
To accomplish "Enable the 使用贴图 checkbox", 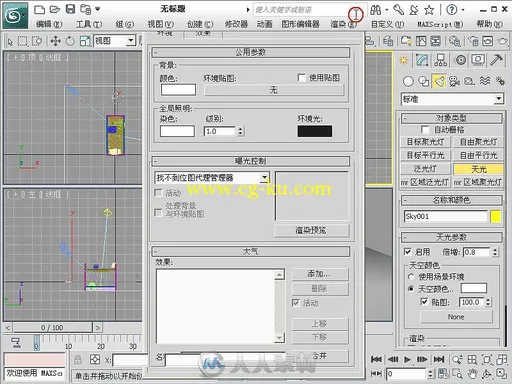I will 302,78.
